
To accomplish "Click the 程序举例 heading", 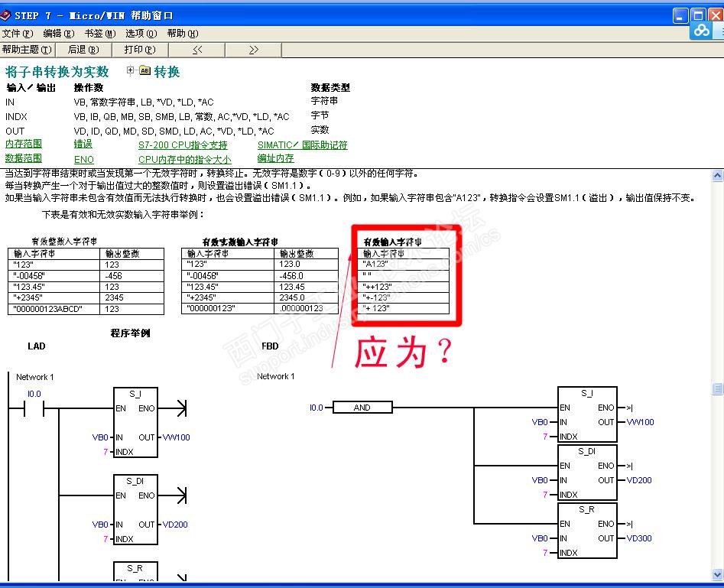I will pyautogui.click(x=130, y=333).
